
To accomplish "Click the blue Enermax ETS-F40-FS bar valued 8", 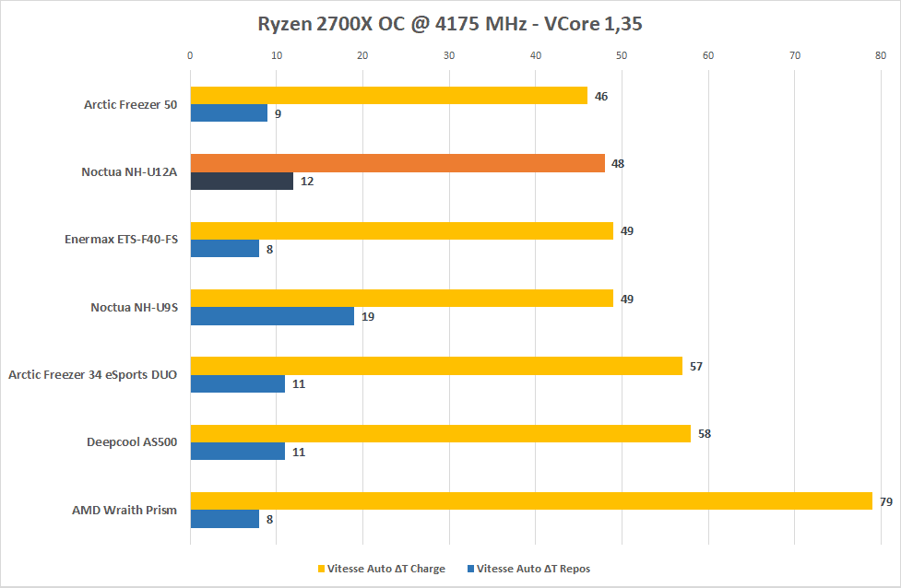I will click(225, 249).
